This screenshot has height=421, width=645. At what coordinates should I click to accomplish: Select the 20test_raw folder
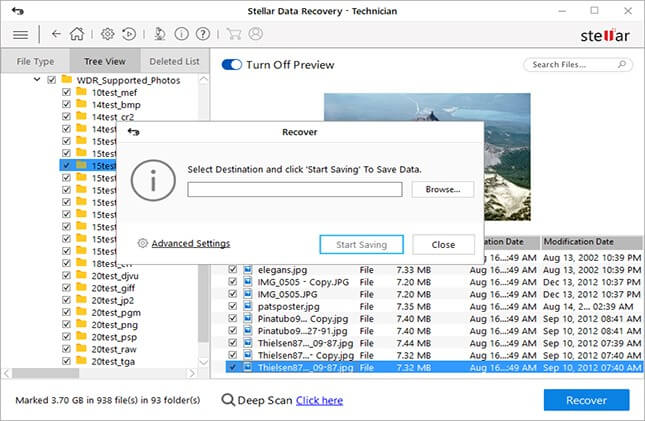point(114,349)
